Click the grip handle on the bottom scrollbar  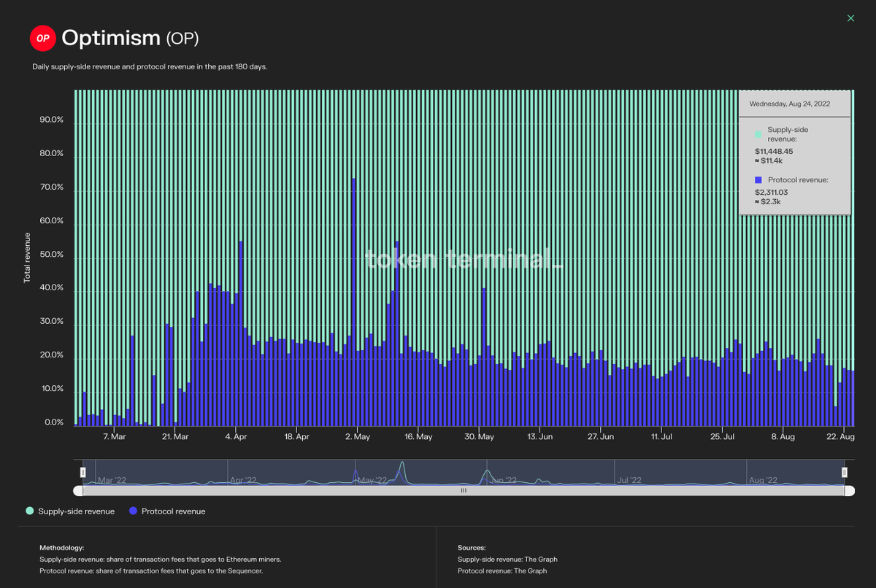pos(463,491)
